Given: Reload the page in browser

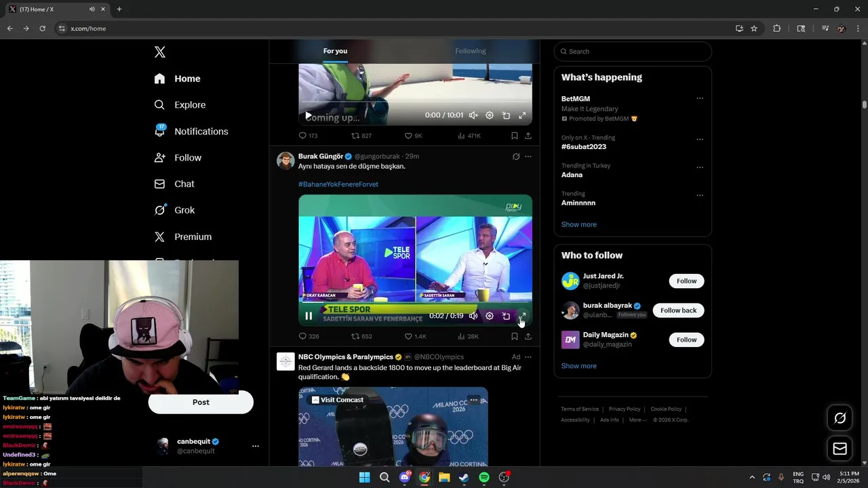Looking at the screenshot, I should click(x=42, y=28).
